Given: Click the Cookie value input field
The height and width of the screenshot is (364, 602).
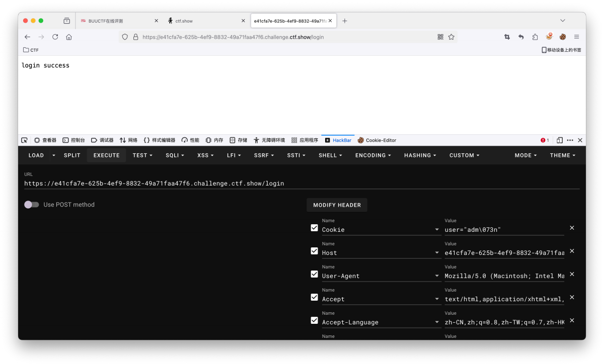Looking at the screenshot, I should [x=503, y=230].
